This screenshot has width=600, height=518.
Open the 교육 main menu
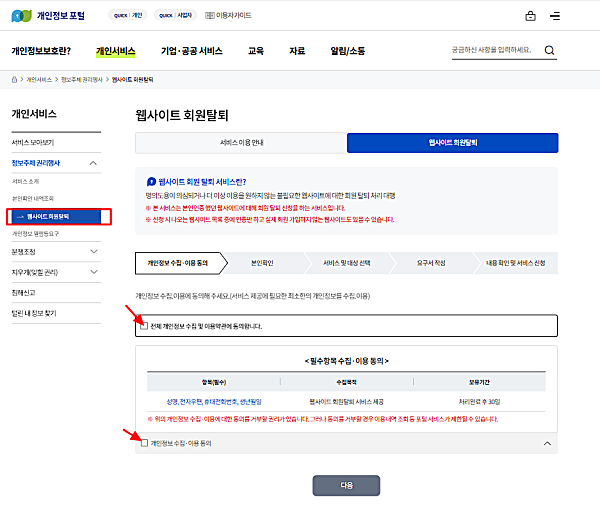256,51
